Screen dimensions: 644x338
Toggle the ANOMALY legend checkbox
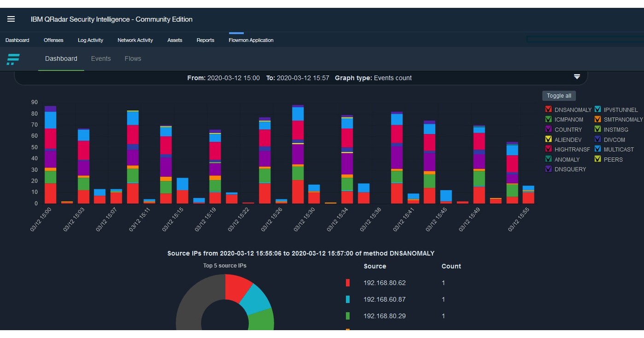coord(548,159)
